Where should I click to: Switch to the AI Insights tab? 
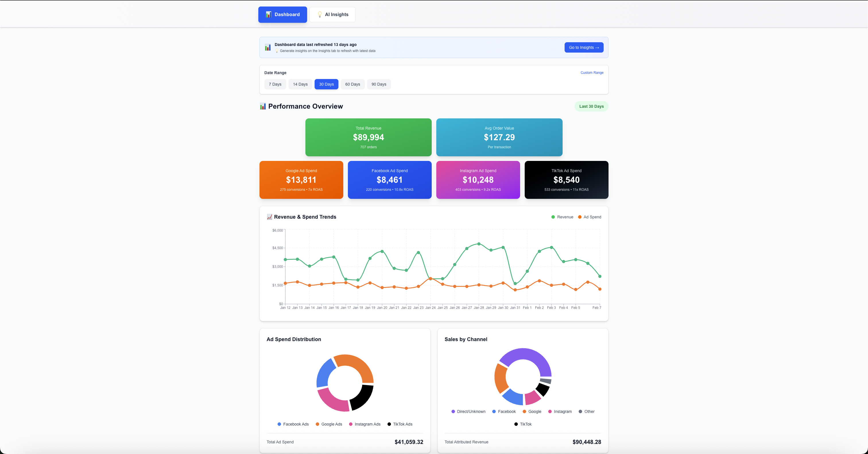(333, 14)
